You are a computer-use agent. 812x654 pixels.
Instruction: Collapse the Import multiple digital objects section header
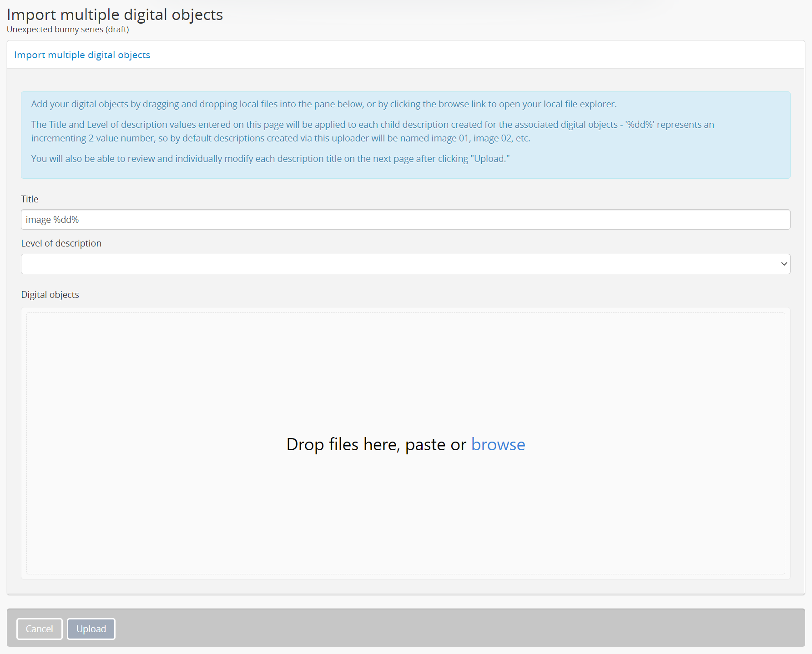82,55
